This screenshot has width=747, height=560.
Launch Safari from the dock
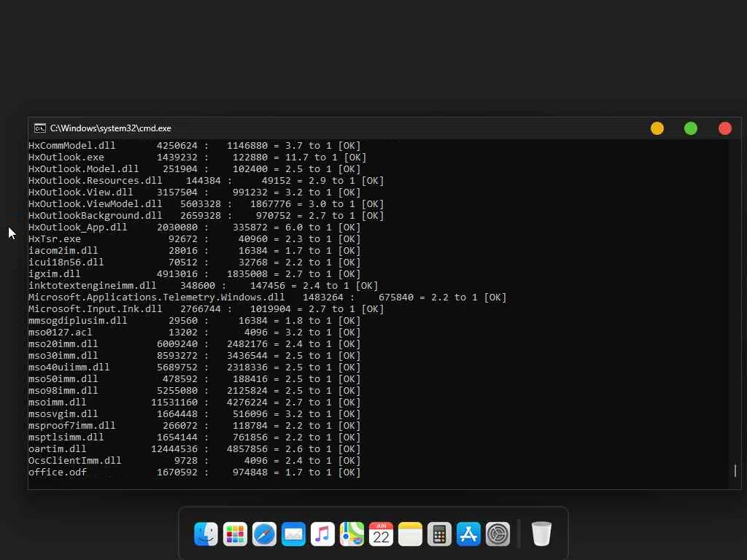264,534
